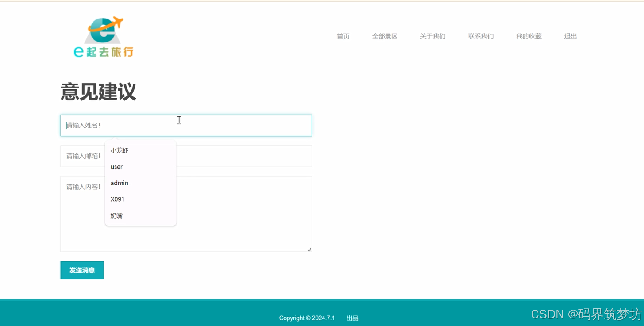The image size is (644, 326).
Task: Go to 全部景区 page
Action: coord(385,36)
